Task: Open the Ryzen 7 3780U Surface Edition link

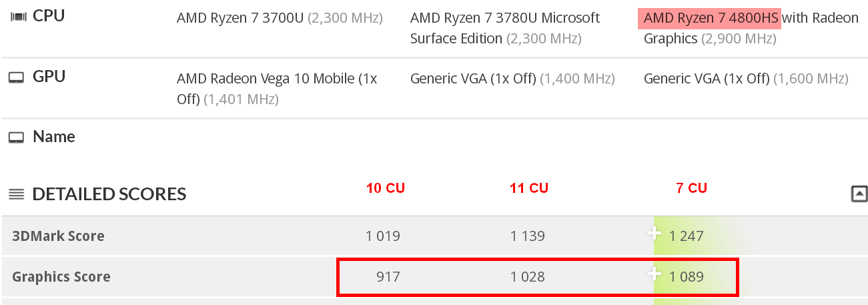Action: tap(505, 28)
